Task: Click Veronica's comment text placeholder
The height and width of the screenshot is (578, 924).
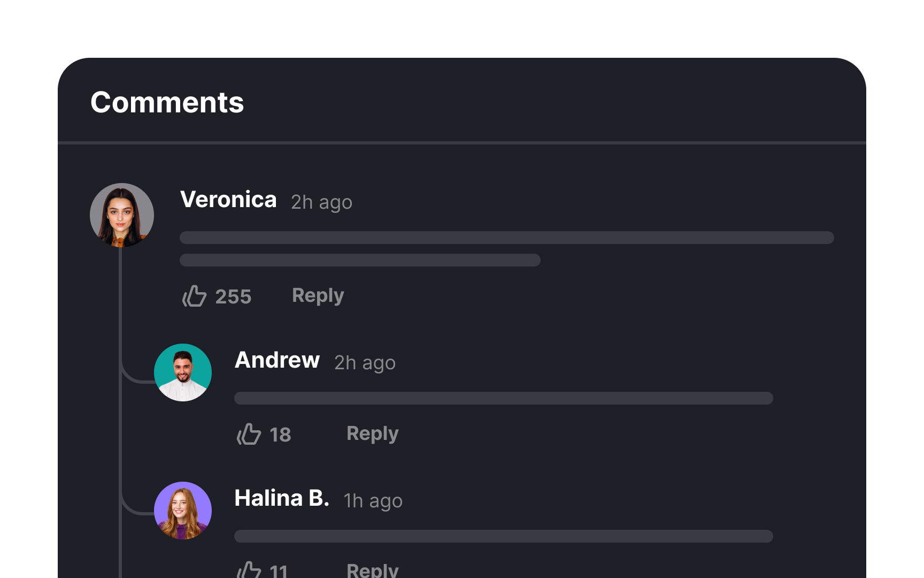Action: point(507,249)
